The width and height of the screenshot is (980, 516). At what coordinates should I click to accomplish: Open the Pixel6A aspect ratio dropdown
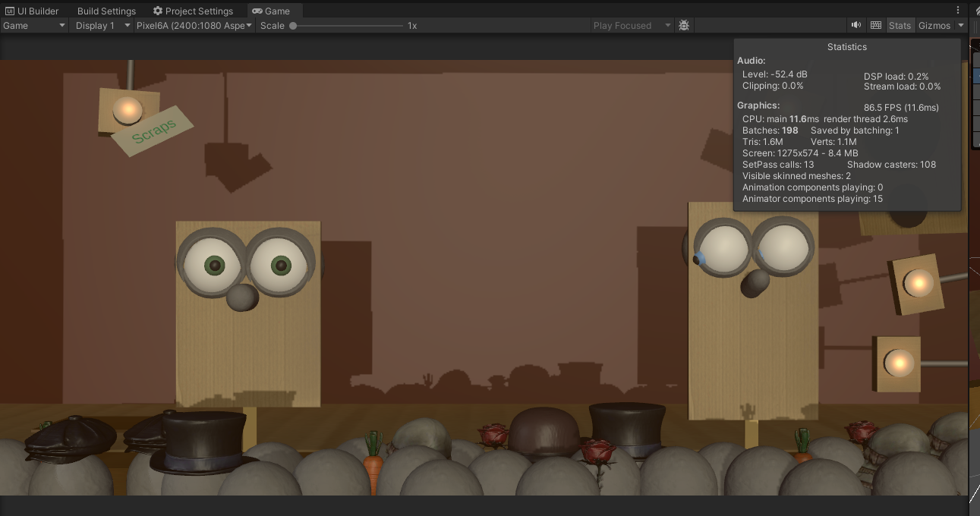[194, 25]
